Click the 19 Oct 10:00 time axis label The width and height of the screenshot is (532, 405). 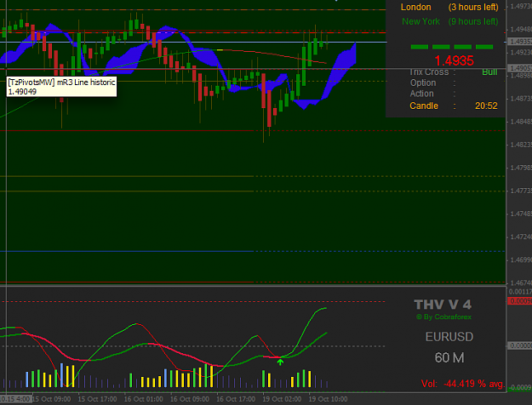click(328, 399)
